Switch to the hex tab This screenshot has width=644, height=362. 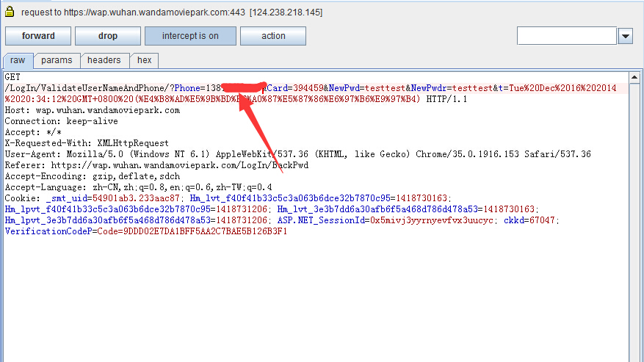pos(144,60)
